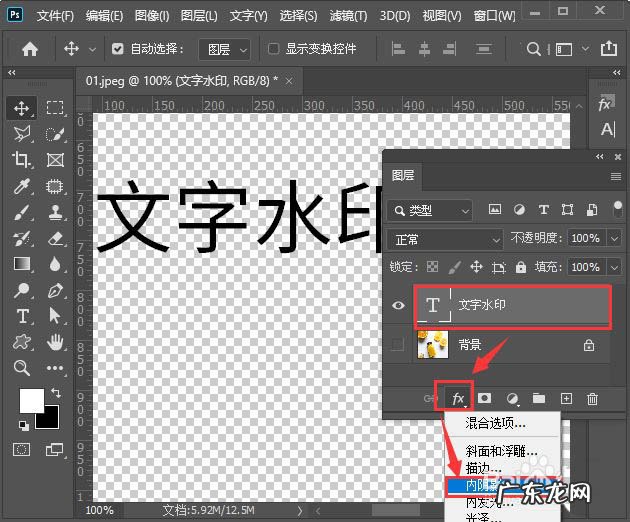
Task: Delete layer with trash icon
Action: [x=592, y=399]
